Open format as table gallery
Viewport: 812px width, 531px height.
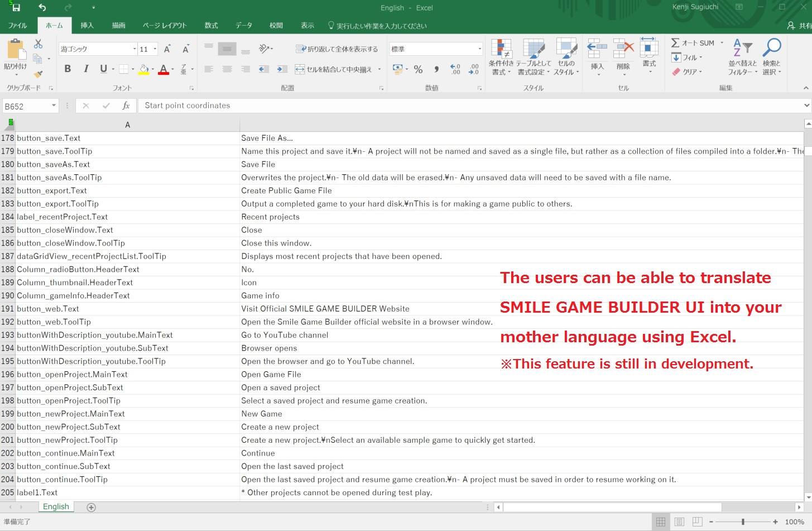(x=533, y=57)
